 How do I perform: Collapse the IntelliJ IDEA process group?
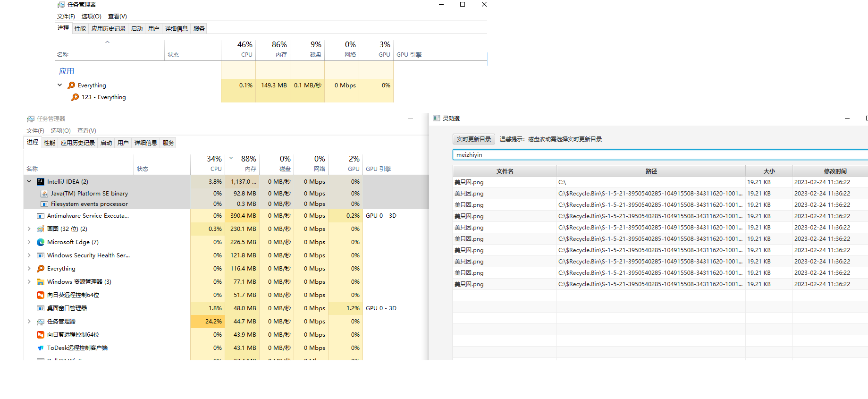pos(29,181)
